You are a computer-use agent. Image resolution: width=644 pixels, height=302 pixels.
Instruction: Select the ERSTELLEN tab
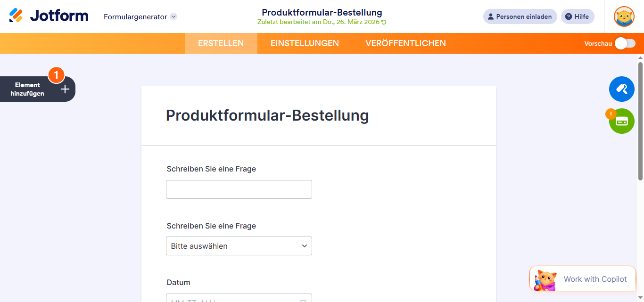(221, 43)
